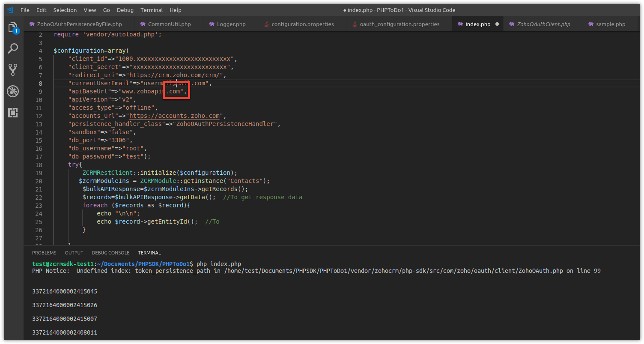Click "persistence_handler_class" key on line 13
644x344 pixels.
(117, 124)
